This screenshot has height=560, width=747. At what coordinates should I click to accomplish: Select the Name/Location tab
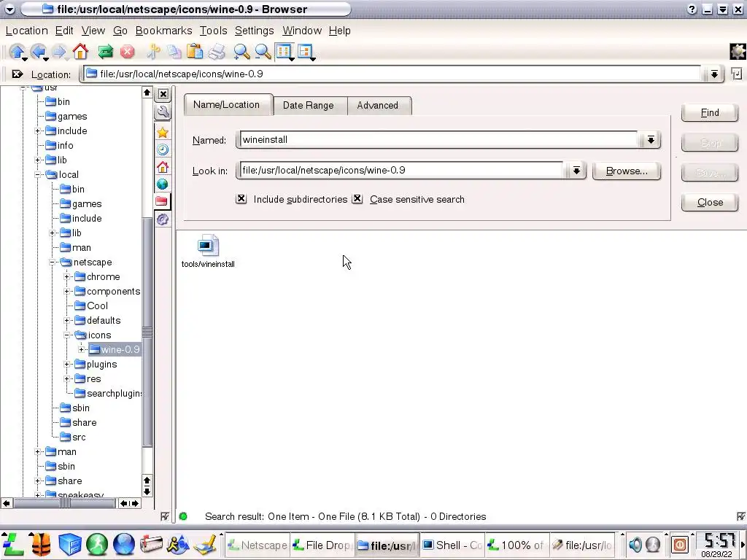click(x=227, y=105)
